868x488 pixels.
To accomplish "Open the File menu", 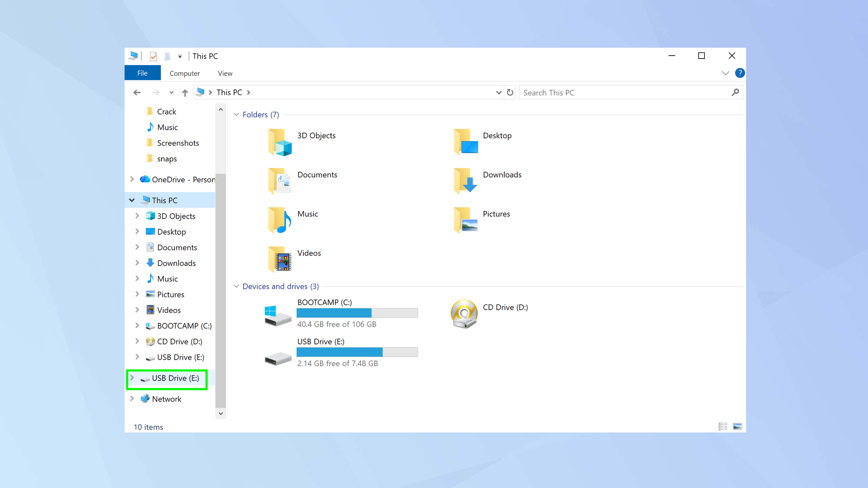I will [x=142, y=72].
